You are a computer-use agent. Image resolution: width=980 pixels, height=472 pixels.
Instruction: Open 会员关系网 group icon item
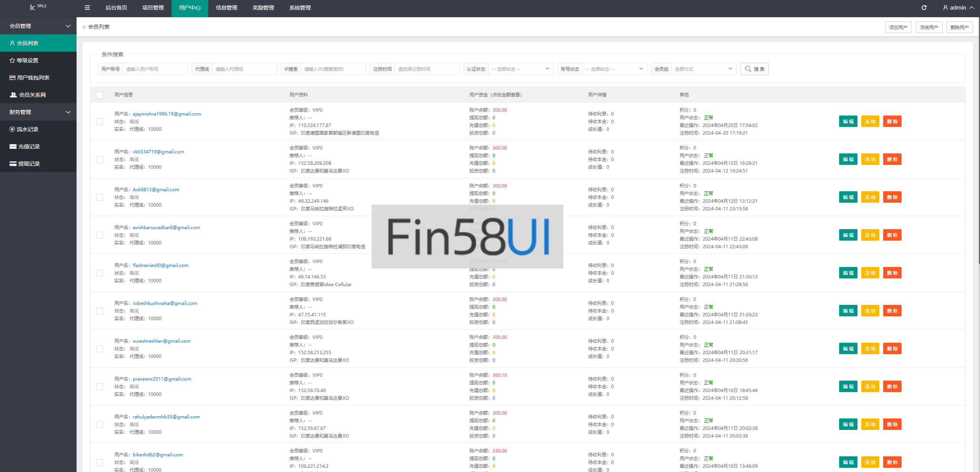coord(13,95)
